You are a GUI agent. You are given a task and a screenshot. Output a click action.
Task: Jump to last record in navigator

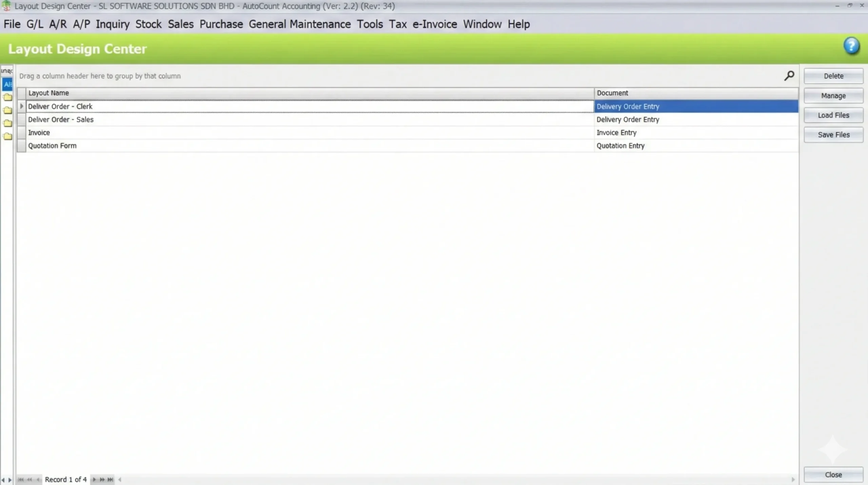pos(110,479)
